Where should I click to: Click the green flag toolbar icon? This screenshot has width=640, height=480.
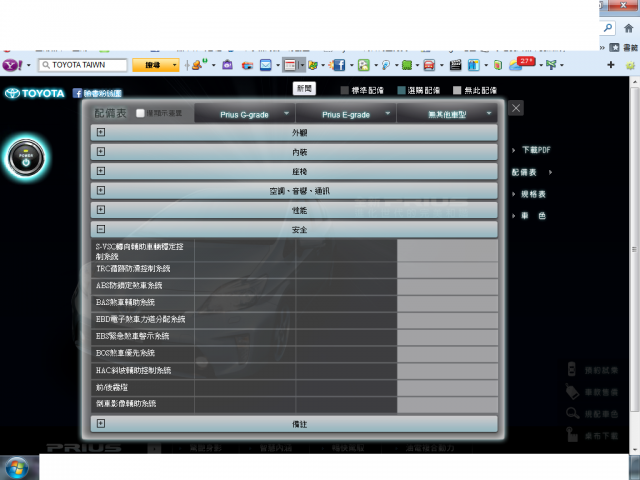pos(551,65)
